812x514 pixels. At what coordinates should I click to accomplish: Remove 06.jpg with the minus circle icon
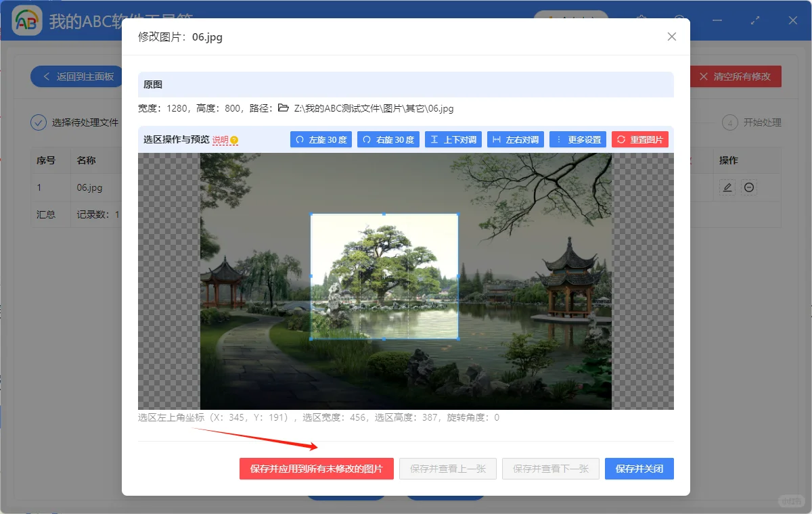(748, 188)
